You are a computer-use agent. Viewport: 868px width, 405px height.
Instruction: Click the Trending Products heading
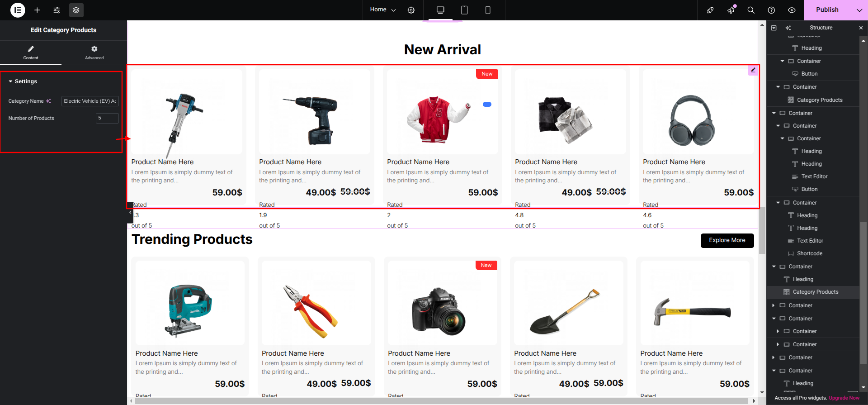tap(192, 239)
